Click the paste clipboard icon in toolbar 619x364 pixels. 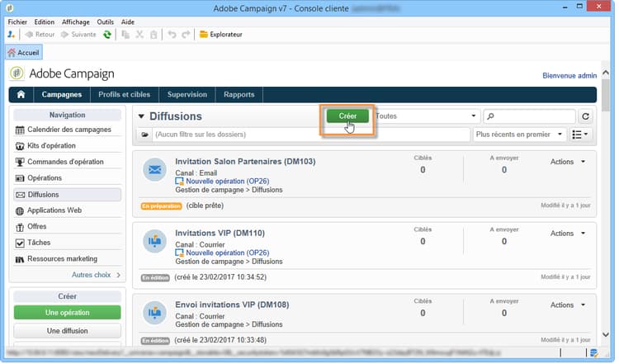[x=154, y=35]
